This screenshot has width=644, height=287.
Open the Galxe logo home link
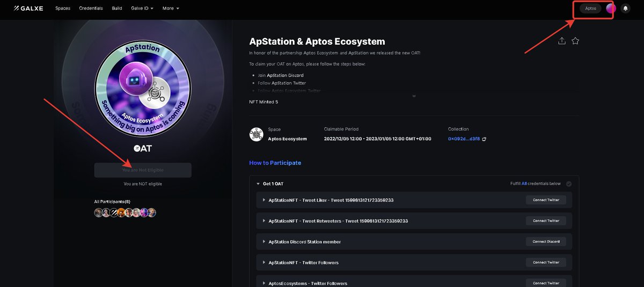[x=28, y=9]
